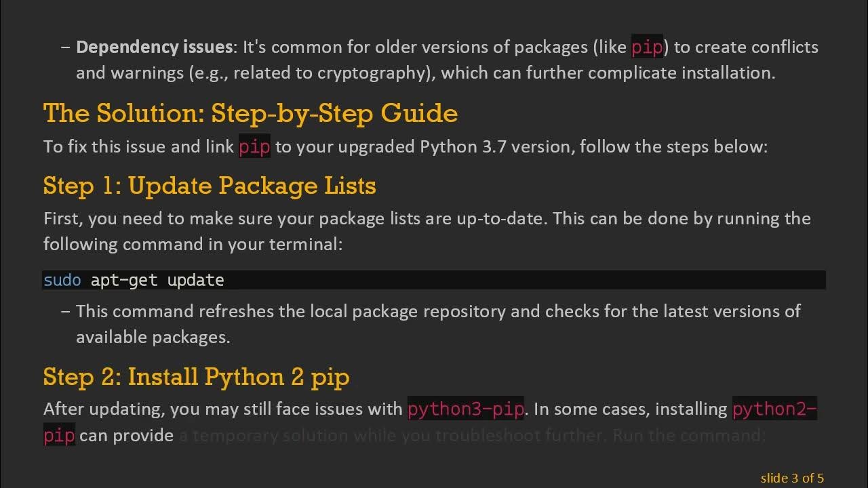Image resolution: width=868 pixels, height=488 pixels.
Task: Click the "available packages." text
Action: coord(153,338)
